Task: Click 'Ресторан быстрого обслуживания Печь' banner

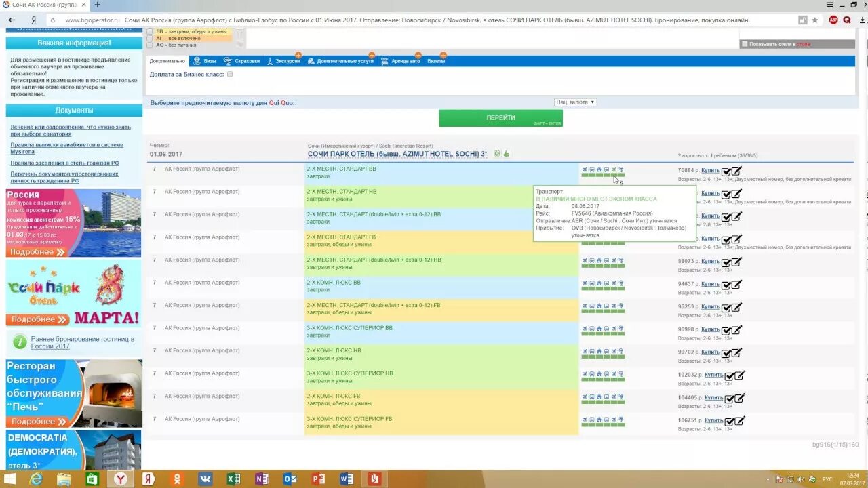Action: coord(73,393)
